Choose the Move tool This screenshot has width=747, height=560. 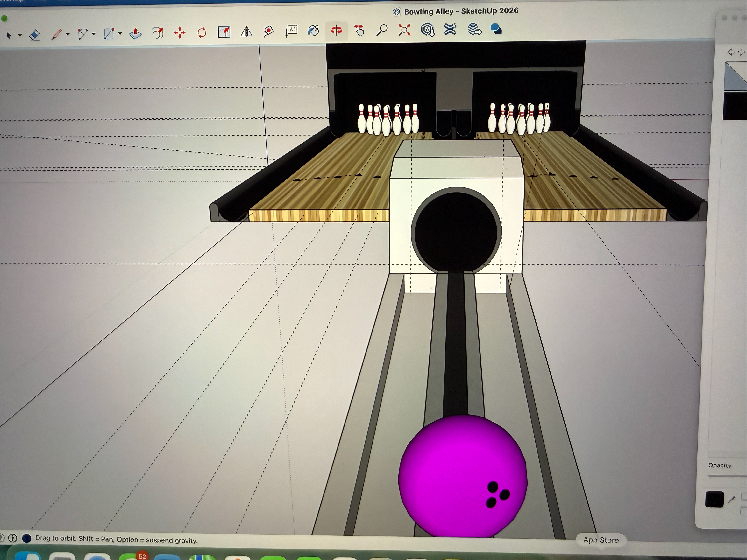179,33
